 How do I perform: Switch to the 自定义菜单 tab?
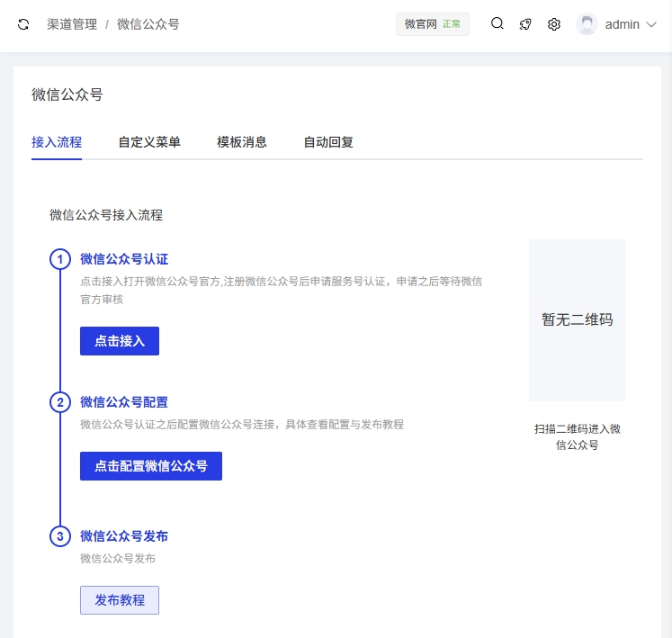click(149, 142)
